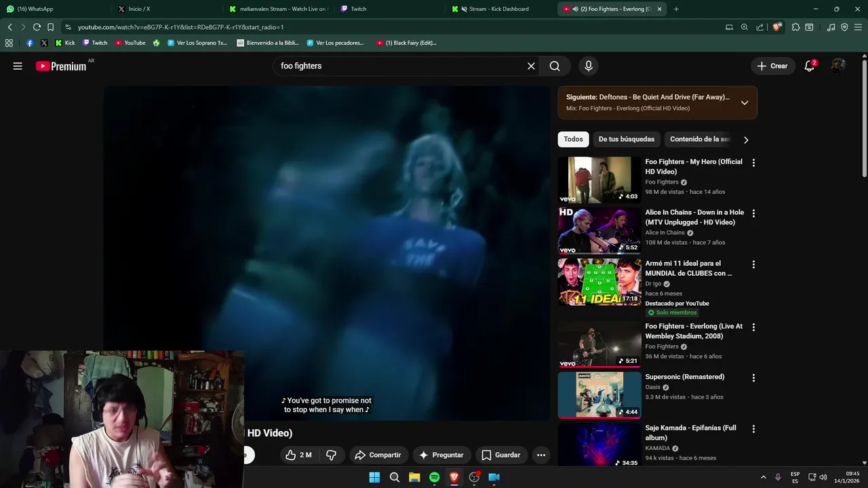Open the Bienvenido a la Bibli... bookmark
This screenshot has height=488, width=868.
(x=268, y=43)
